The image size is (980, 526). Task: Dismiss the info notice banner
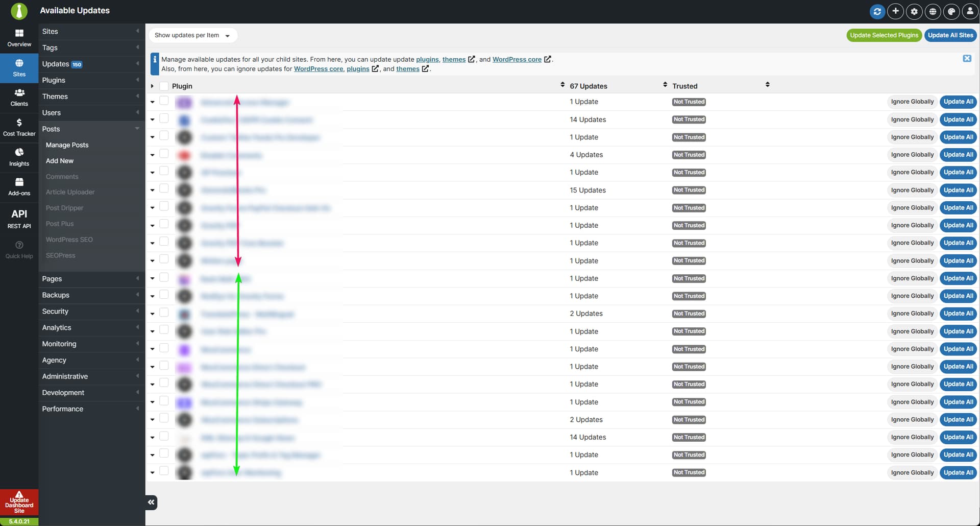967,58
